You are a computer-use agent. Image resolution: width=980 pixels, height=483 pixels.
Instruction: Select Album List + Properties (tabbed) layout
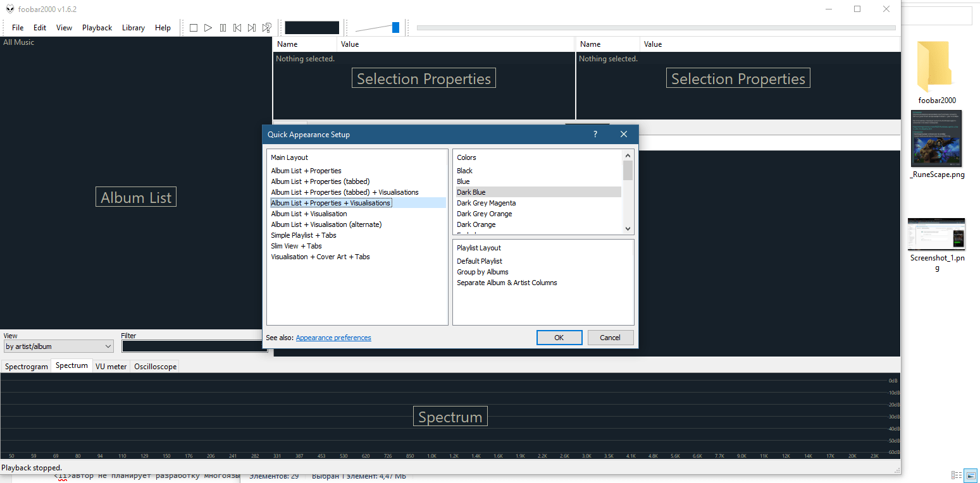(320, 181)
